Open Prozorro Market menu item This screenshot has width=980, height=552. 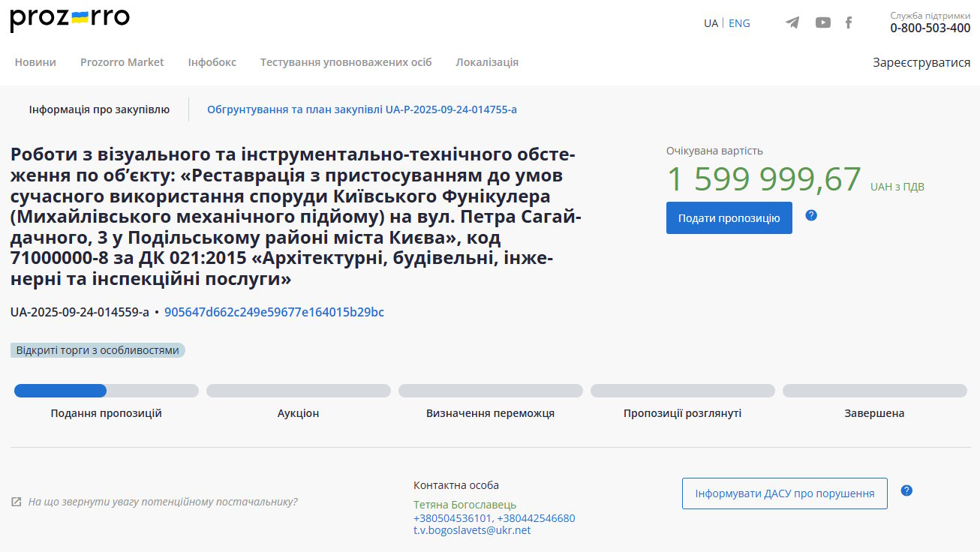[x=122, y=62]
